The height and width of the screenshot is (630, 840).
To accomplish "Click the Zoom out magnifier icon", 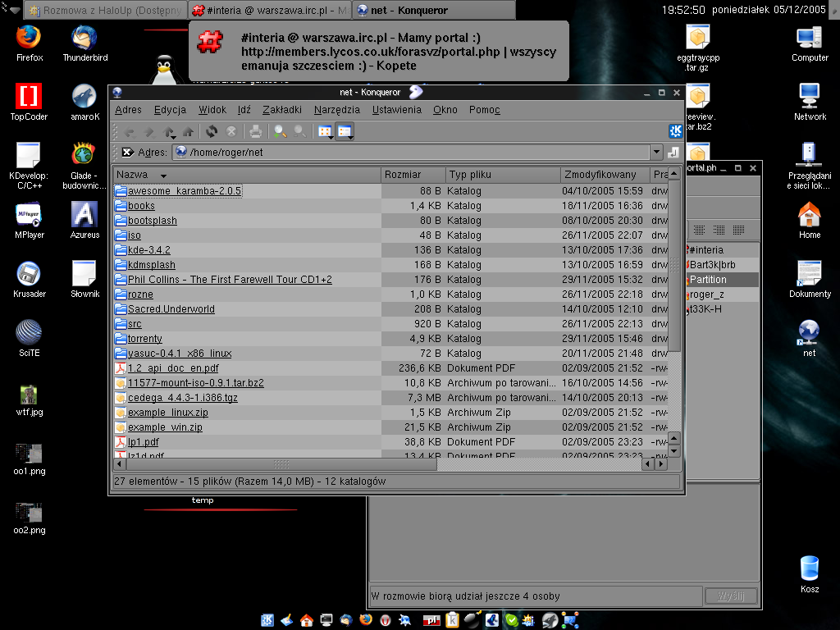I will (299, 131).
